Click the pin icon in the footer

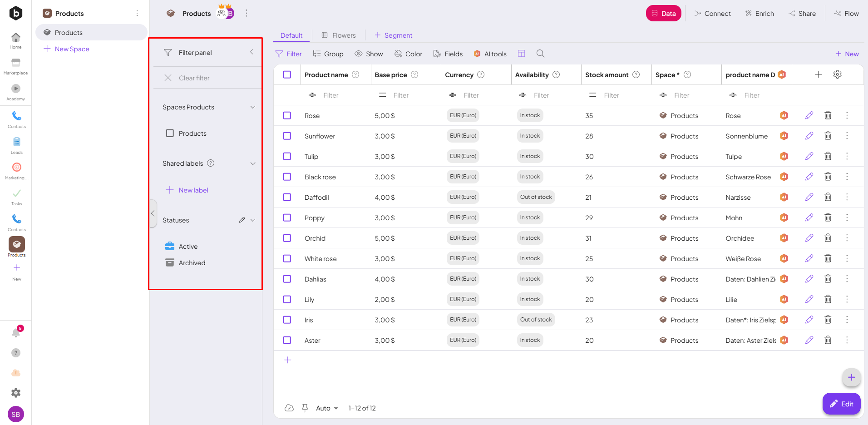pos(305,408)
